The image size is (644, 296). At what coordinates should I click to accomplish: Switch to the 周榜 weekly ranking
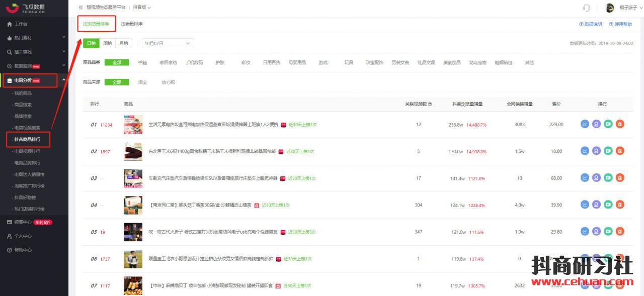pos(108,44)
